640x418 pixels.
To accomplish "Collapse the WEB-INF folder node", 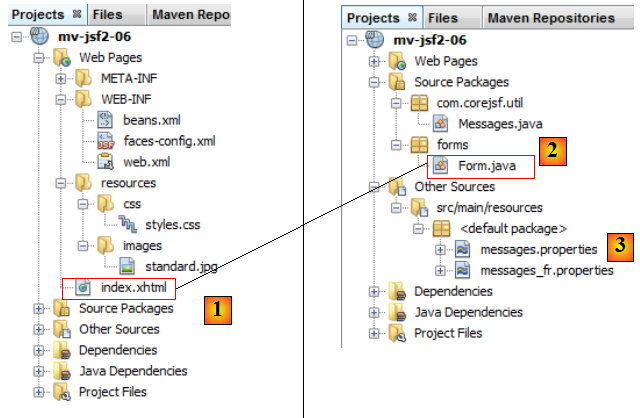I will click(62, 99).
